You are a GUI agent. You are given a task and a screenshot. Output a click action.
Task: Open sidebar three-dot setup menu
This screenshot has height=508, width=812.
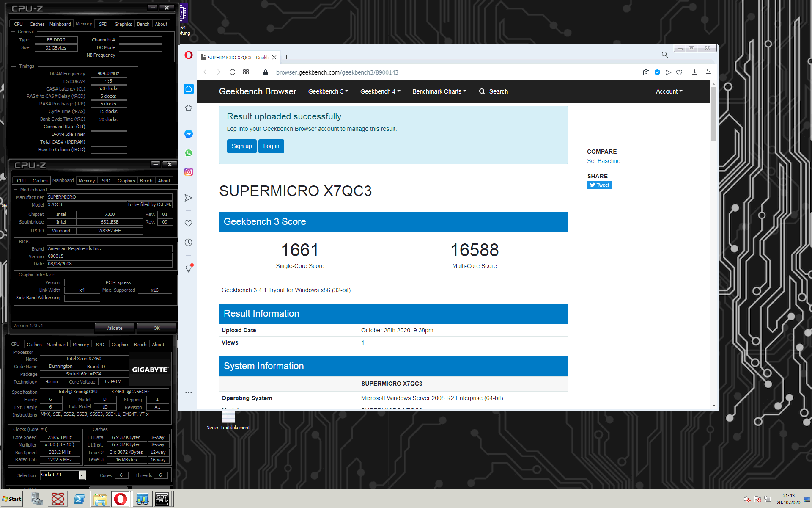pyautogui.click(x=189, y=392)
